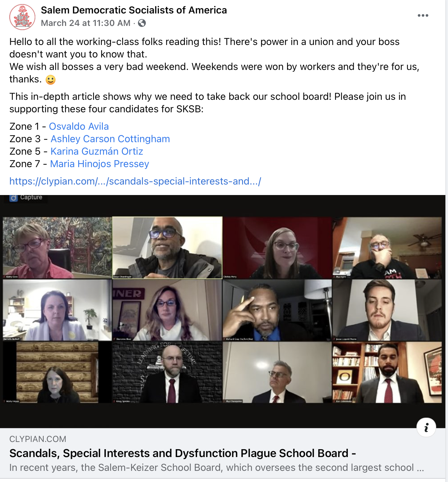
Task: Click the woman in red background video tile
Action: click(277, 248)
